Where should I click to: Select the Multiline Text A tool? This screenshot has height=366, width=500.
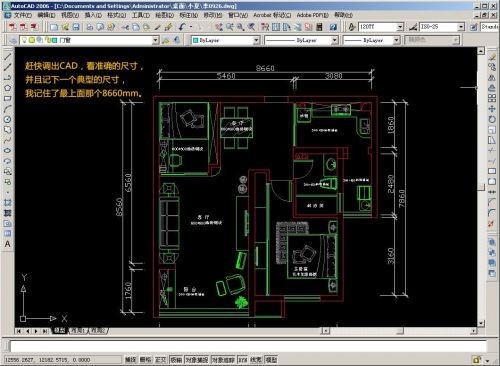tap(8, 244)
